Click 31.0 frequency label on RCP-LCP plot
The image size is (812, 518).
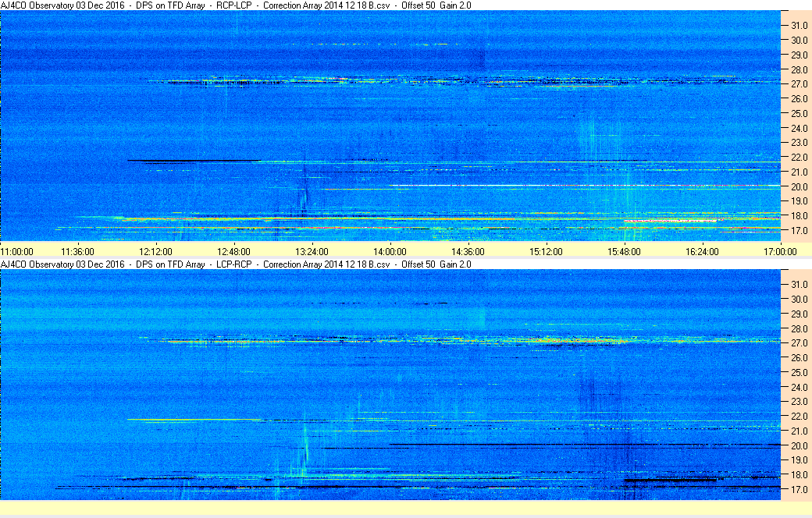[799, 26]
